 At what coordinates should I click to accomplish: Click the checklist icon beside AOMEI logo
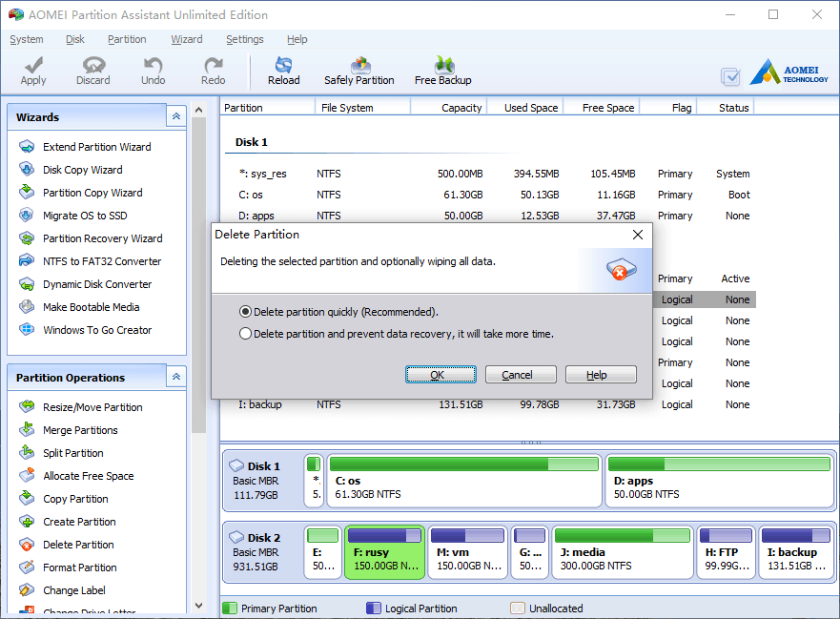(x=730, y=76)
